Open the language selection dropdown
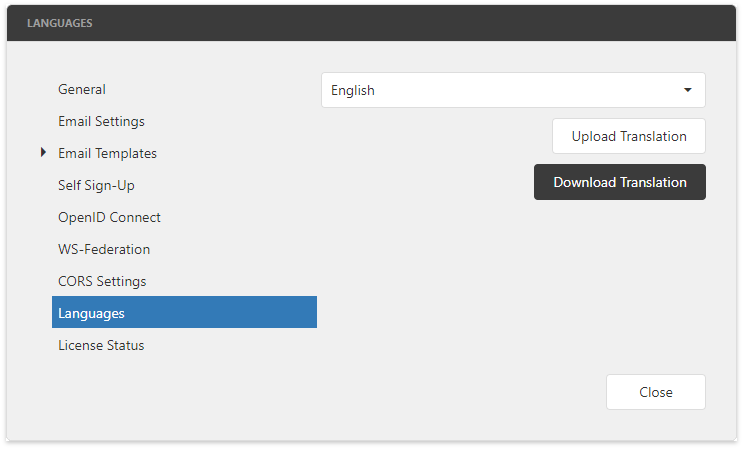 click(513, 90)
